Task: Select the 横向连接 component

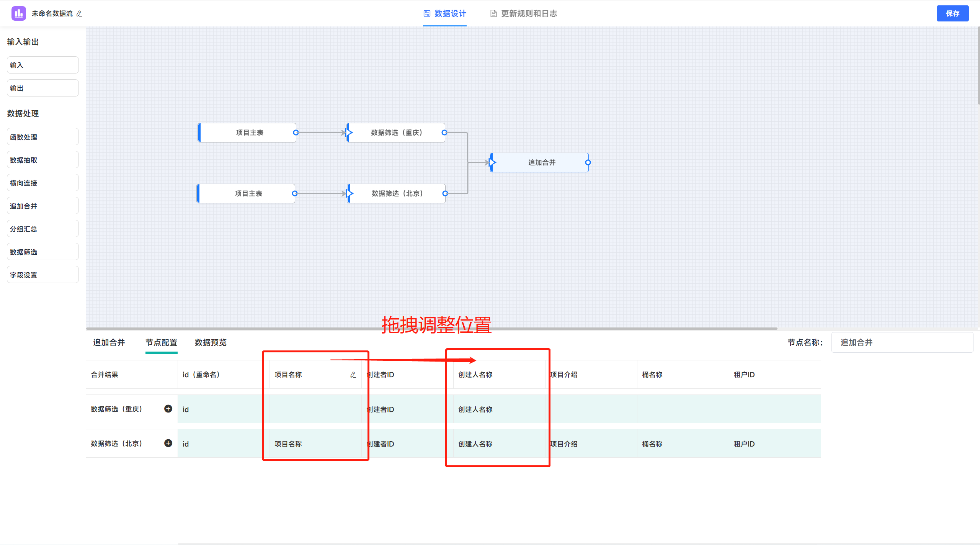Action: (x=43, y=183)
